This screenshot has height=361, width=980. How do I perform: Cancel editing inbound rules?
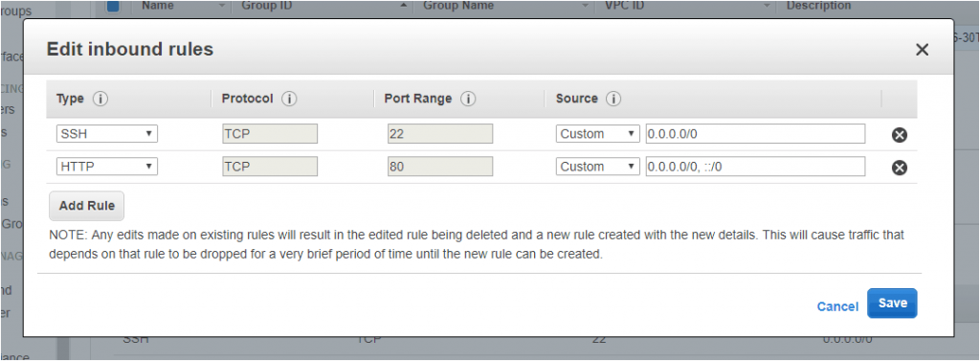pyautogui.click(x=837, y=306)
